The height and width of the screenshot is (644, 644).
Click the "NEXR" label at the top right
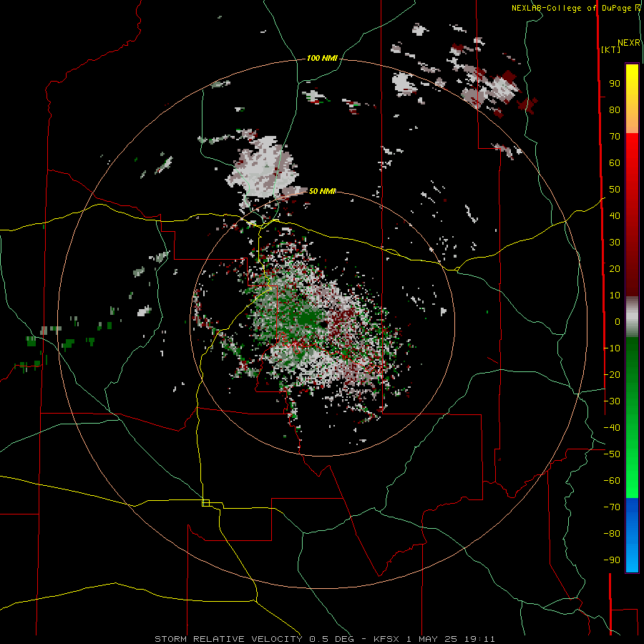pyautogui.click(x=629, y=43)
